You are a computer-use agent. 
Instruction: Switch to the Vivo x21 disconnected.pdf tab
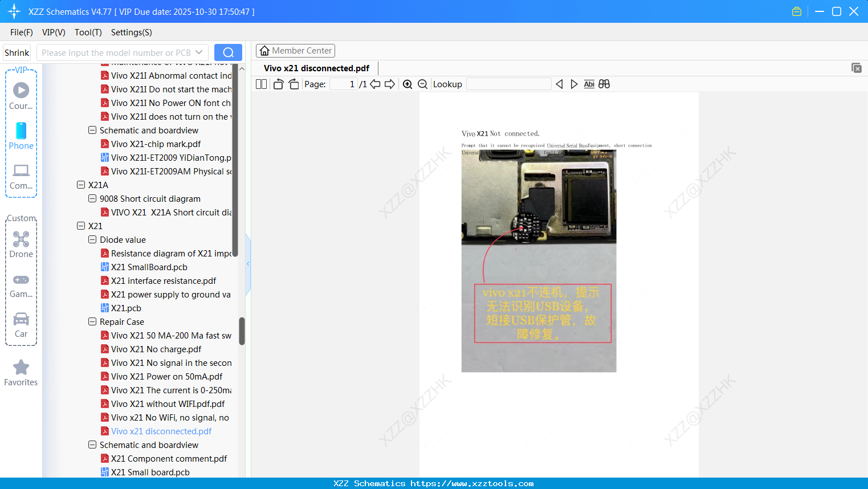[x=315, y=68]
